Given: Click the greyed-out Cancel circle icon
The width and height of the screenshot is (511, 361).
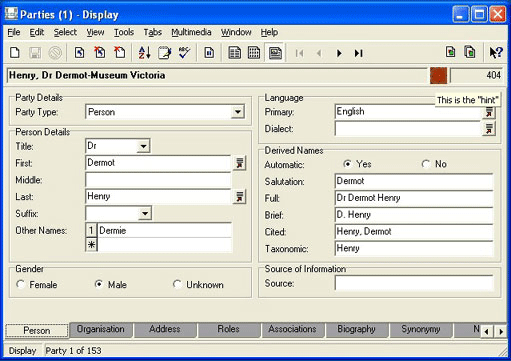Looking at the screenshot, I should pos(55,53).
